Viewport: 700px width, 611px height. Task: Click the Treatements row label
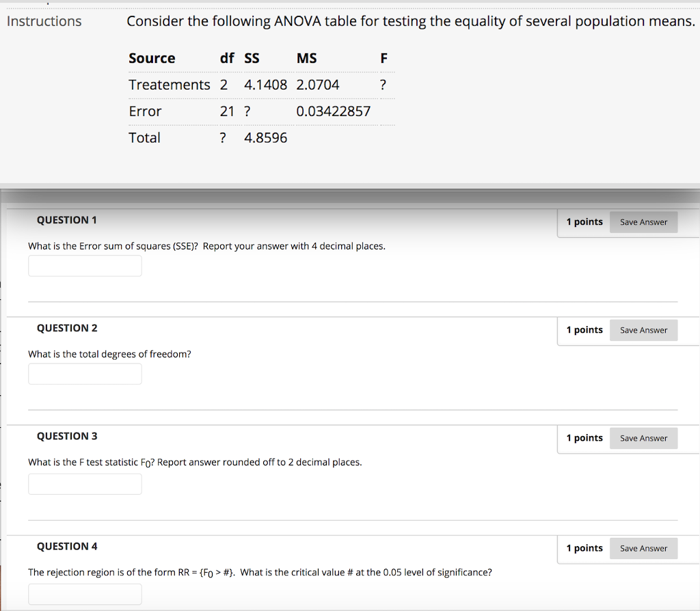[170, 85]
